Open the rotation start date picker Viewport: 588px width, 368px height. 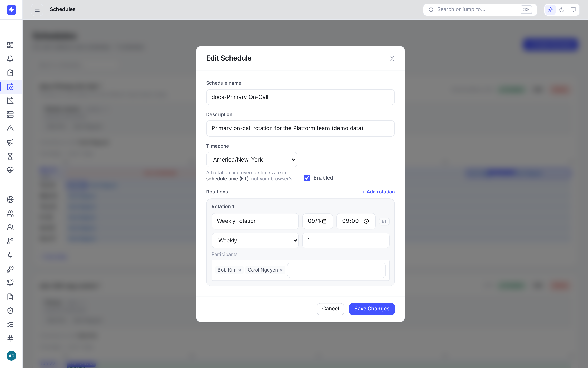click(325, 221)
